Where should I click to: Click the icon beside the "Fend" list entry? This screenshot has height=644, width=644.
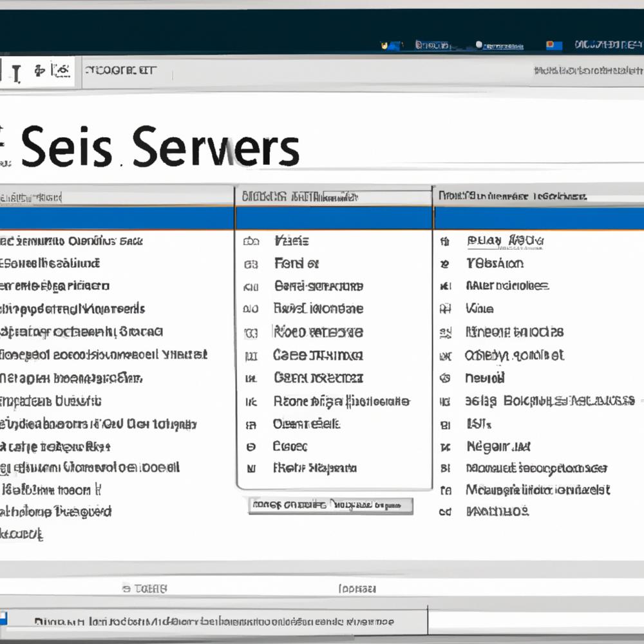251,263
